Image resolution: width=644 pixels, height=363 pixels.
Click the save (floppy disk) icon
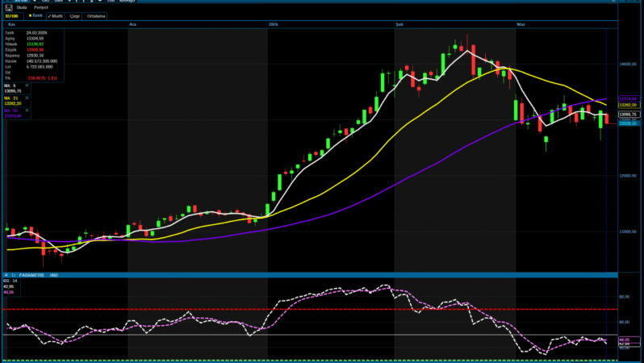pyautogui.click(x=8, y=7)
